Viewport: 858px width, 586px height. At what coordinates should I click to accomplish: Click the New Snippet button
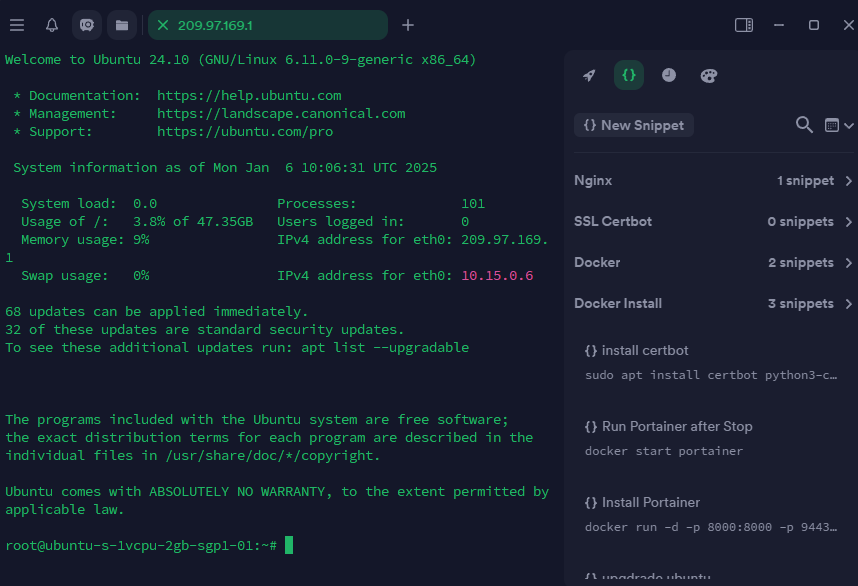coord(634,125)
